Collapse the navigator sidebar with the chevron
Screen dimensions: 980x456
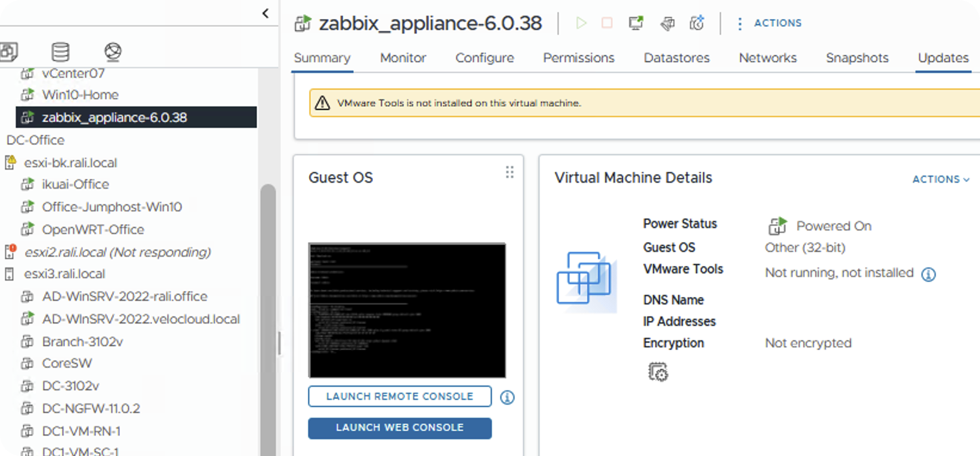click(x=266, y=13)
